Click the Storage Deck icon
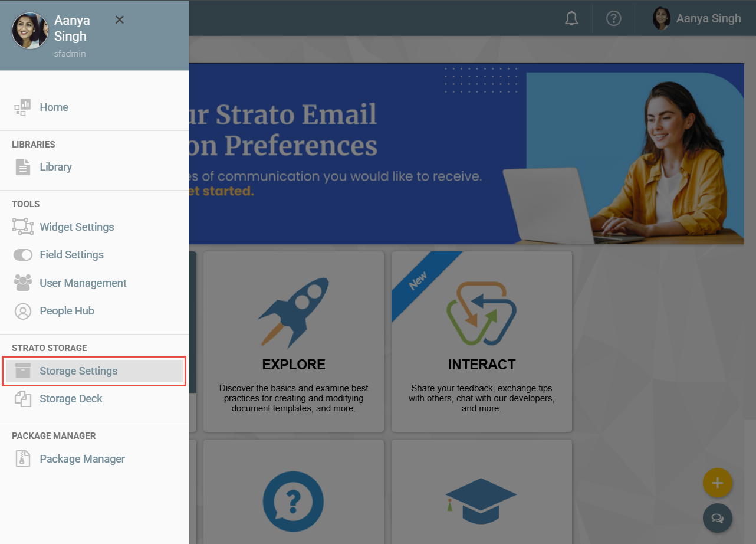This screenshot has height=544, width=756. [x=22, y=399]
